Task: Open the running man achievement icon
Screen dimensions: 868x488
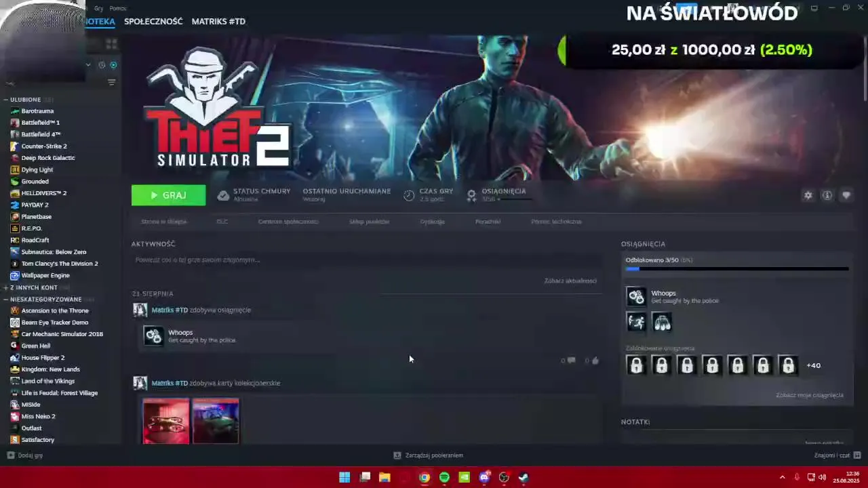Action: tap(636, 322)
